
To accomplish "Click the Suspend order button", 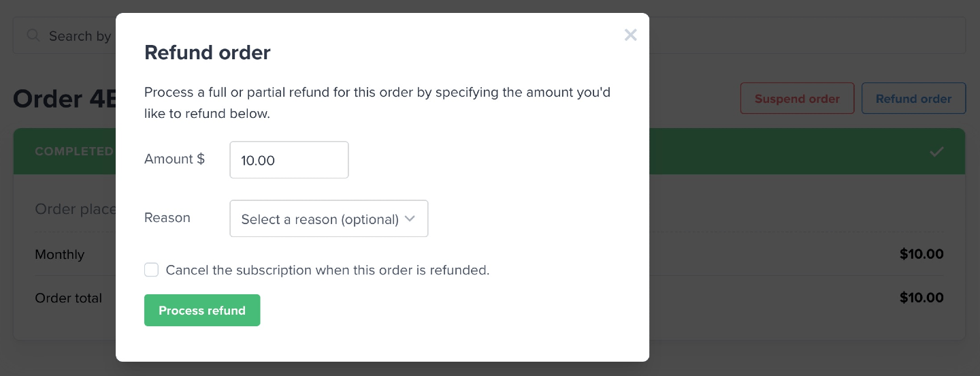I will (797, 99).
